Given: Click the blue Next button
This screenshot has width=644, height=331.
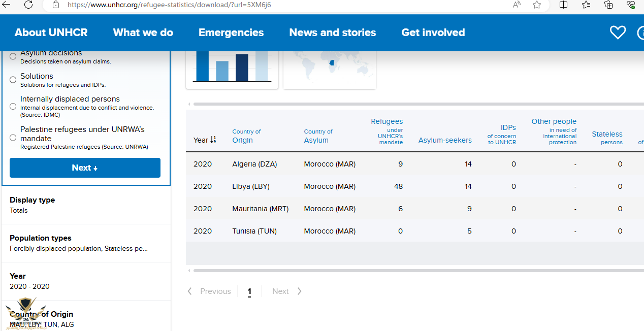Looking at the screenshot, I should tap(85, 168).
